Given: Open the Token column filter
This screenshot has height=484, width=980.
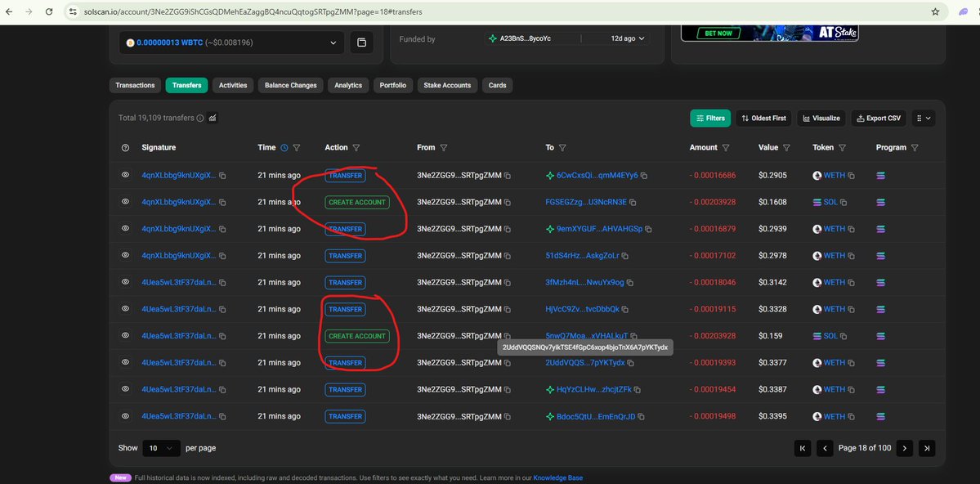Looking at the screenshot, I should pos(843,148).
